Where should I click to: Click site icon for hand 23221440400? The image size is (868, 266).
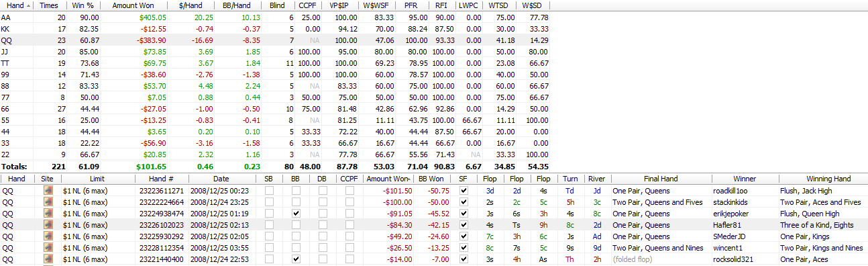click(48, 259)
